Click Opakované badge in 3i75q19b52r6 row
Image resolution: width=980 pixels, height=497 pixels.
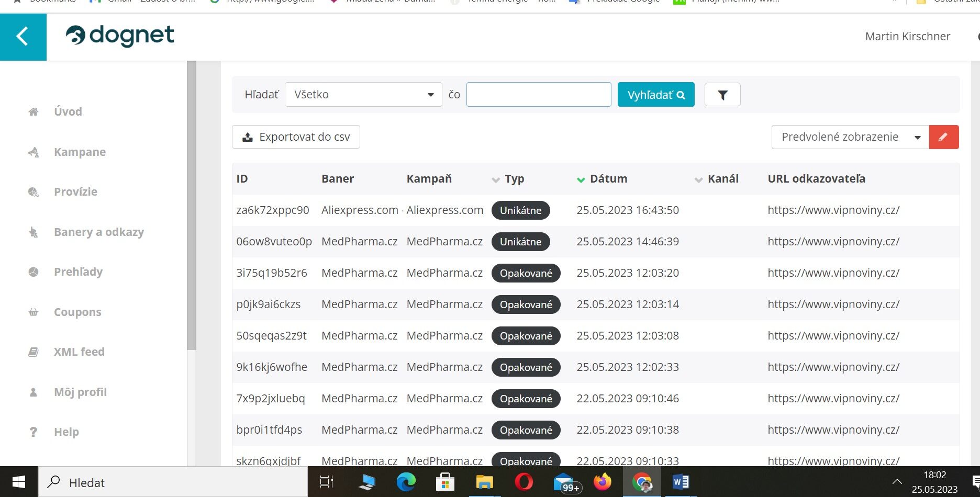pos(526,273)
